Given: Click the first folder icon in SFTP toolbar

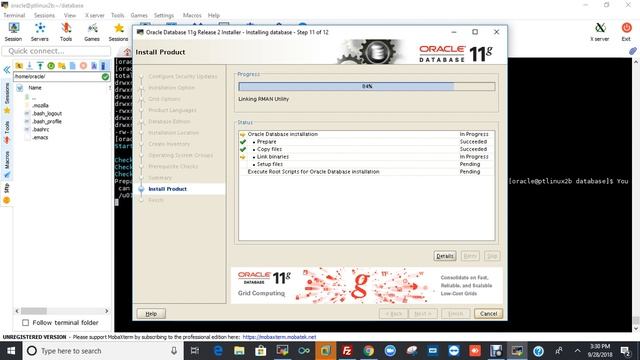Looking at the screenshot, I should click(19, 65).
